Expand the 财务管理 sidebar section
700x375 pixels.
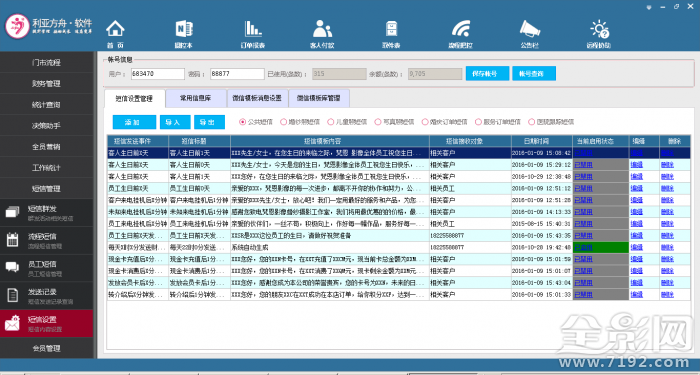click(x=46, y=83)
